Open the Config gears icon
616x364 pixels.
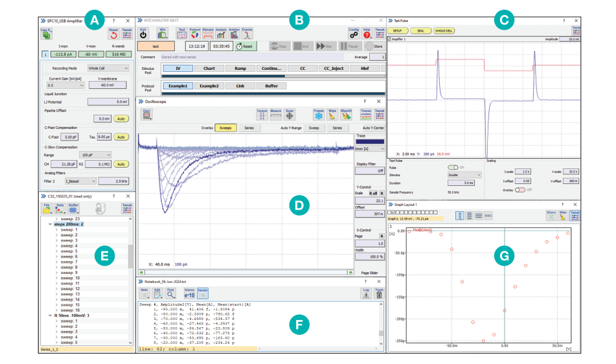click(x=354, y=34)
